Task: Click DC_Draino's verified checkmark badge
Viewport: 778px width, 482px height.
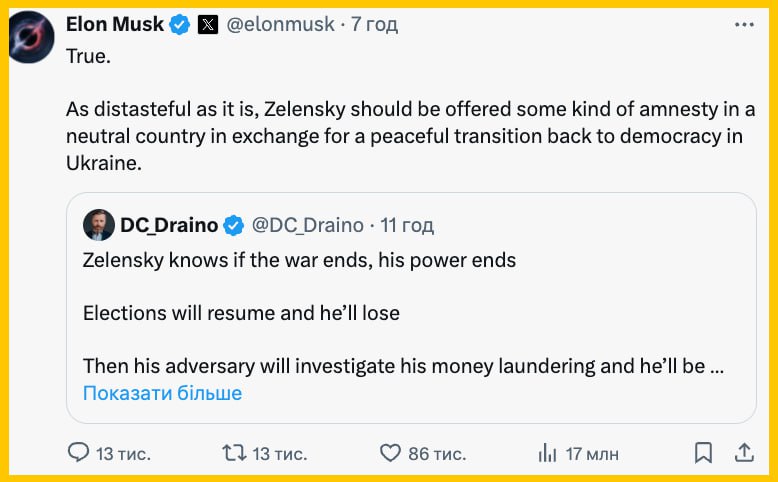Action: [x=233, y=225]
